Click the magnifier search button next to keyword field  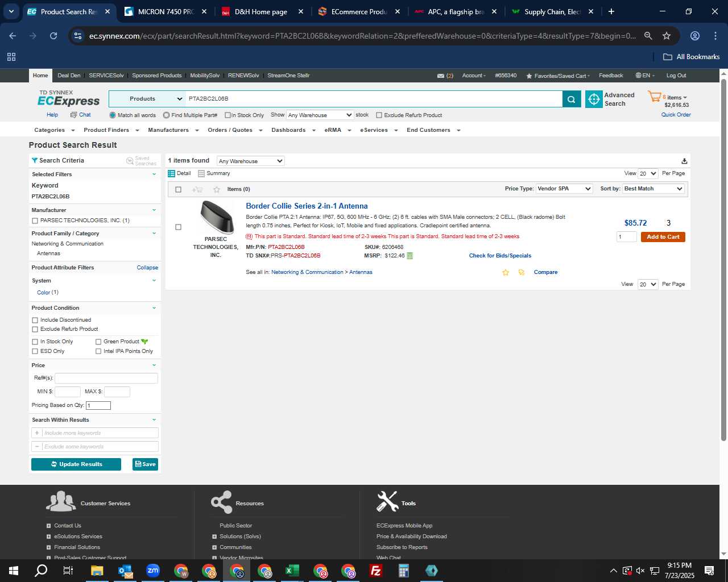tap(571, 99)
